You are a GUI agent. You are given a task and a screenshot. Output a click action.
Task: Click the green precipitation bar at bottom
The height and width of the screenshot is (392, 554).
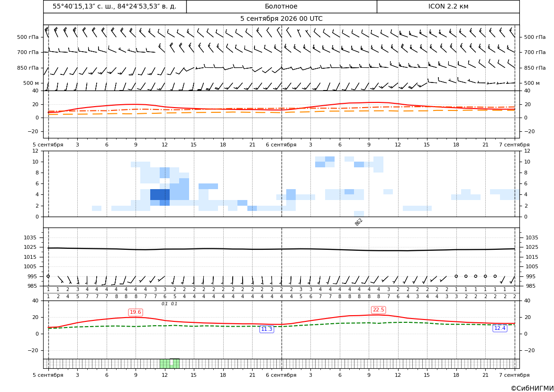(x=170, y=364)
